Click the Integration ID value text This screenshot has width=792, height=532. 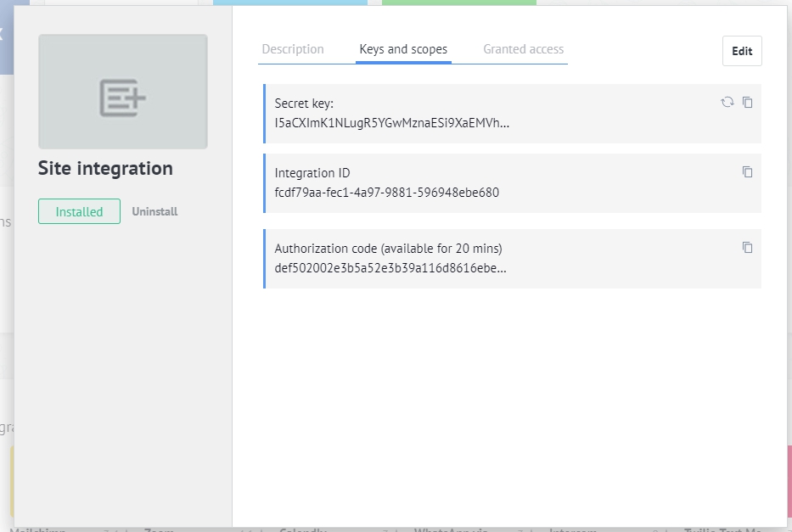coord(386,192)
